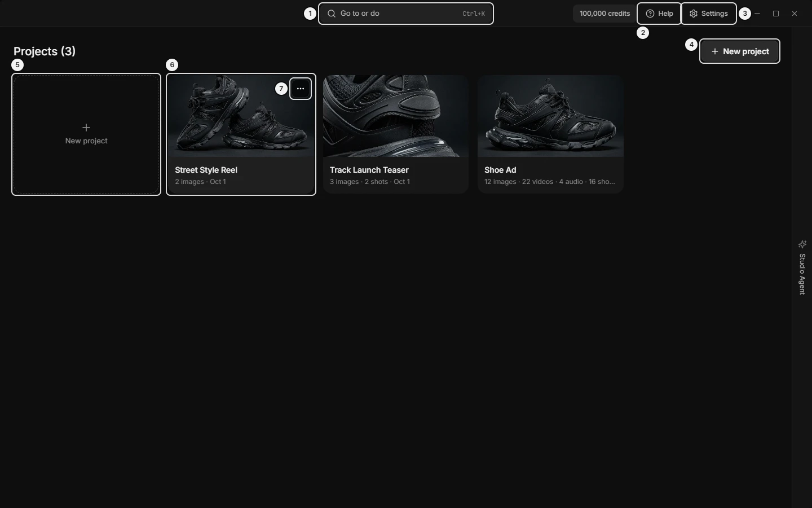The image size is (812, 508).
Task: Click the 100,000 credits indicator
Action: 604,14
